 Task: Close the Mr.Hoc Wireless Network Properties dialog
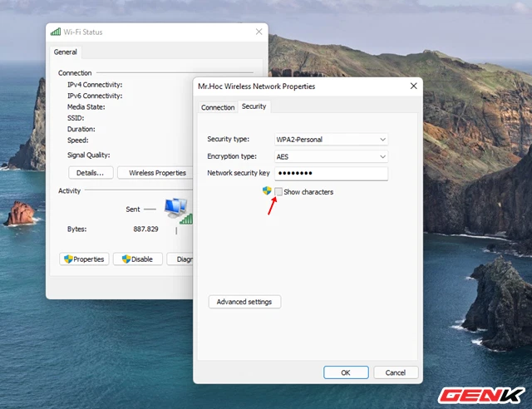(x=413, y=86)
